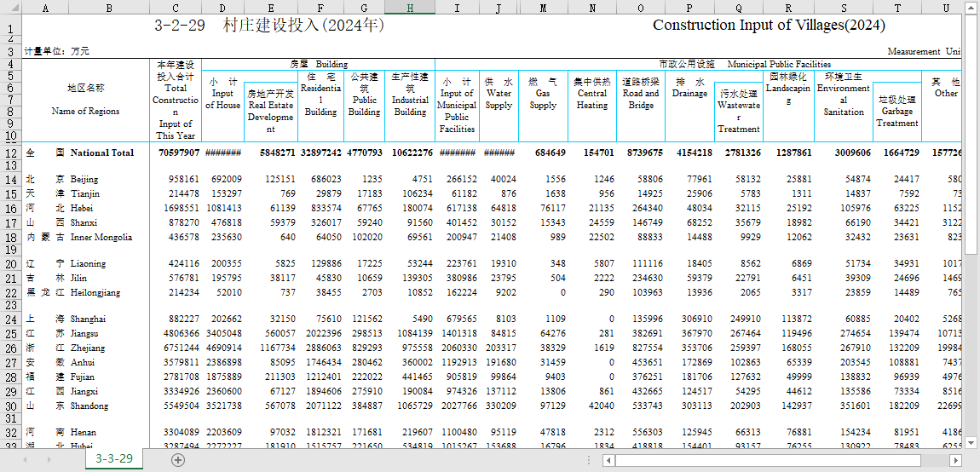Screen dimensions: 980x472
Task: Click the 'Environmental Sanitation' header cell
Action: click(844, 94)
